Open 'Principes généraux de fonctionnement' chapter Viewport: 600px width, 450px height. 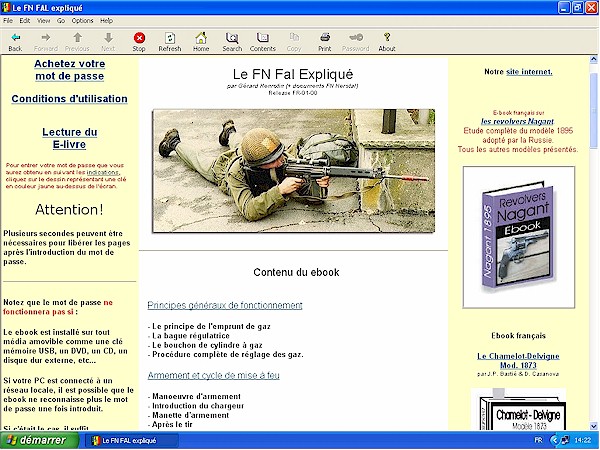(x=225, y=305)
